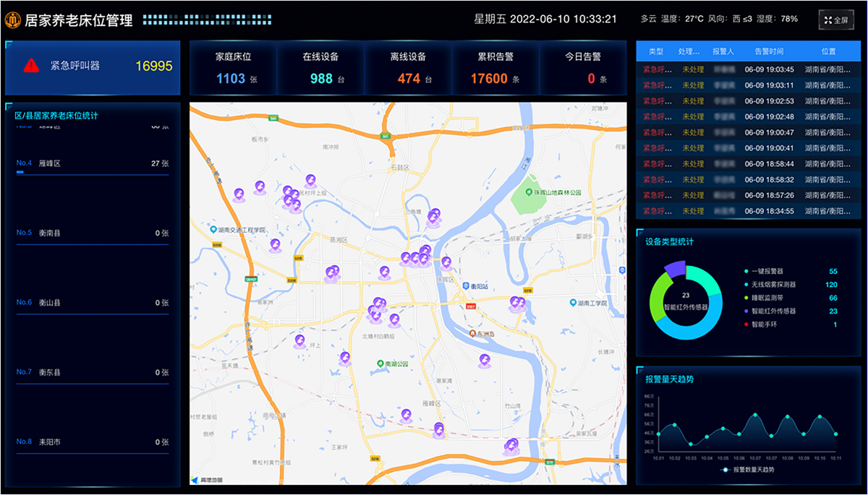868x495 pixels.
Task: Select the No.7 衡东县 ranking row
Action: pos(93,375)
